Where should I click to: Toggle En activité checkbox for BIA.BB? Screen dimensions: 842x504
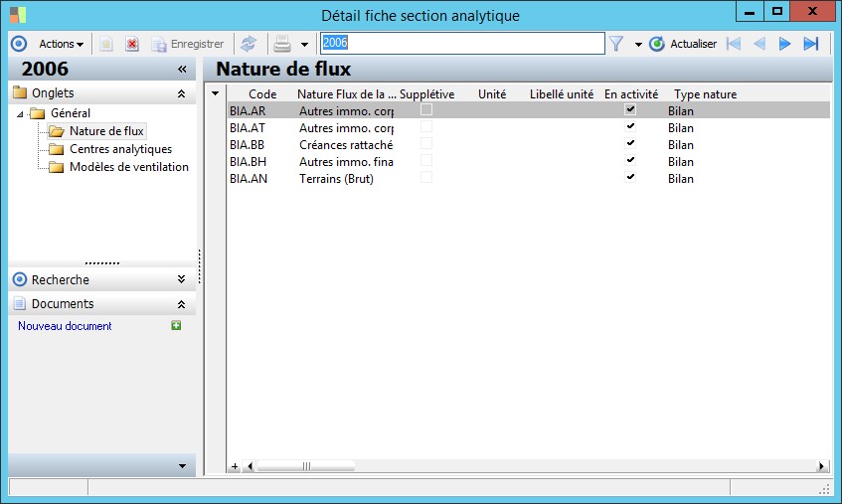click(630, 144)
